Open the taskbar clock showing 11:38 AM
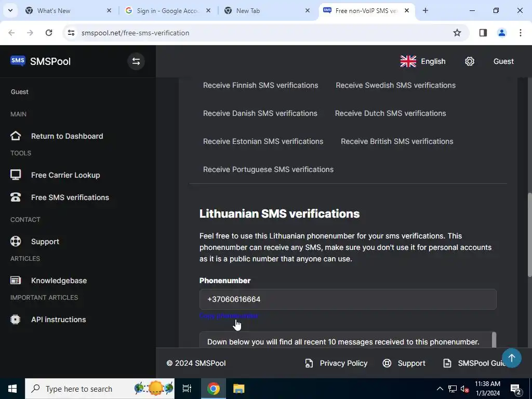532x399 pixels. tap(487, 389)
